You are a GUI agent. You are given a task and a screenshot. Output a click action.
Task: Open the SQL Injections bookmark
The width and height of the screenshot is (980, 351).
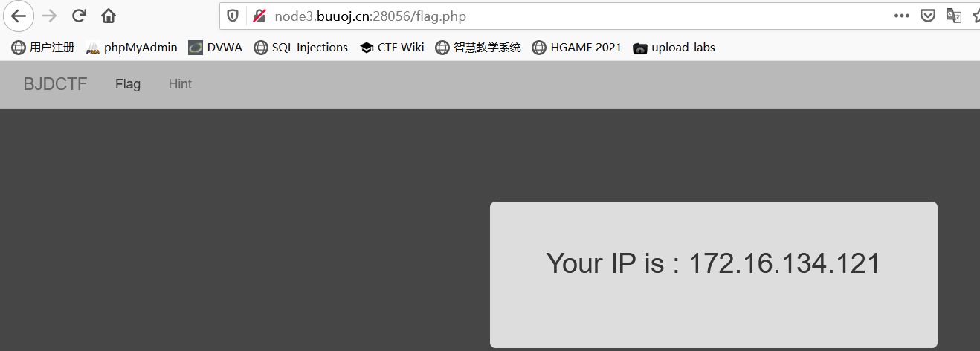click(300, 48)
